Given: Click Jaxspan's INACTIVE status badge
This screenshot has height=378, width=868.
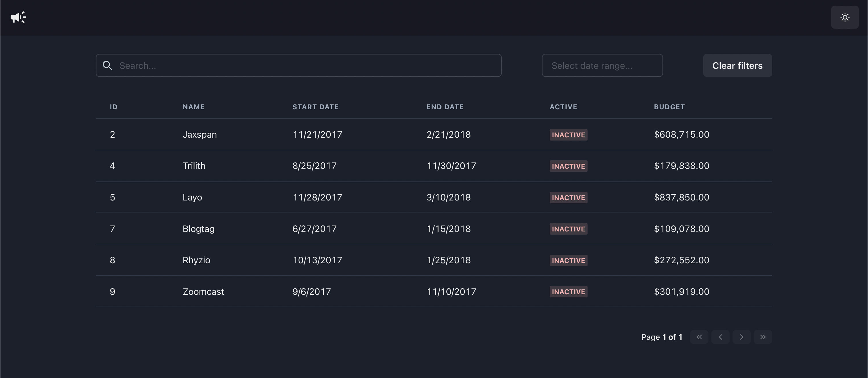Looking at the screenshot, I should 568,135.
